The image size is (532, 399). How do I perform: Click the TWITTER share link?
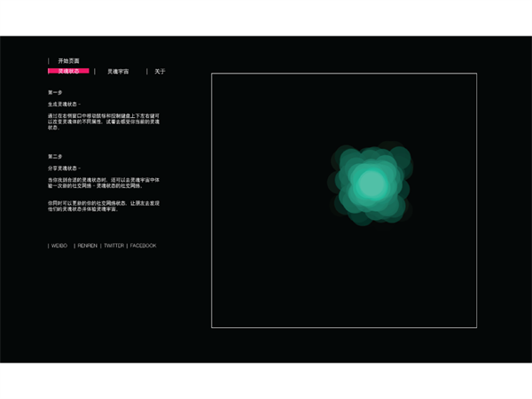click(x=113, y=246)
